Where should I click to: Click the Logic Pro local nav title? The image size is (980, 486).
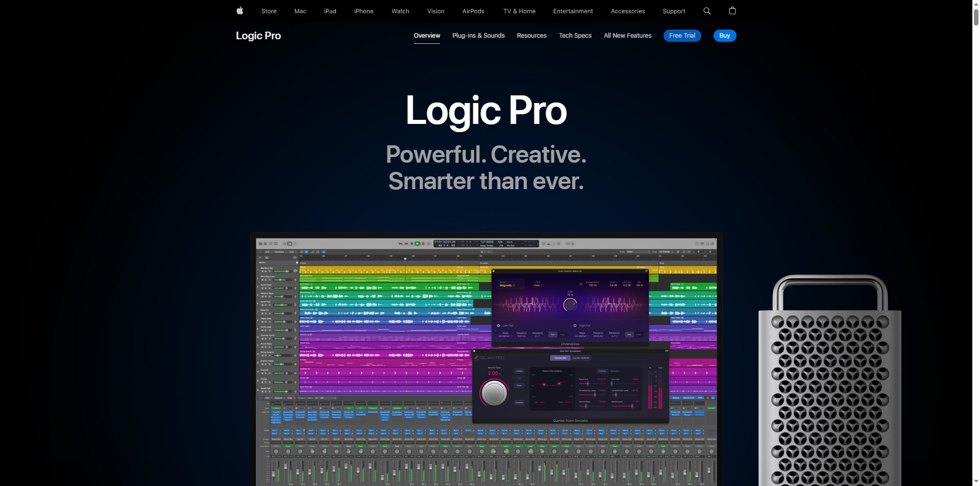258,36
